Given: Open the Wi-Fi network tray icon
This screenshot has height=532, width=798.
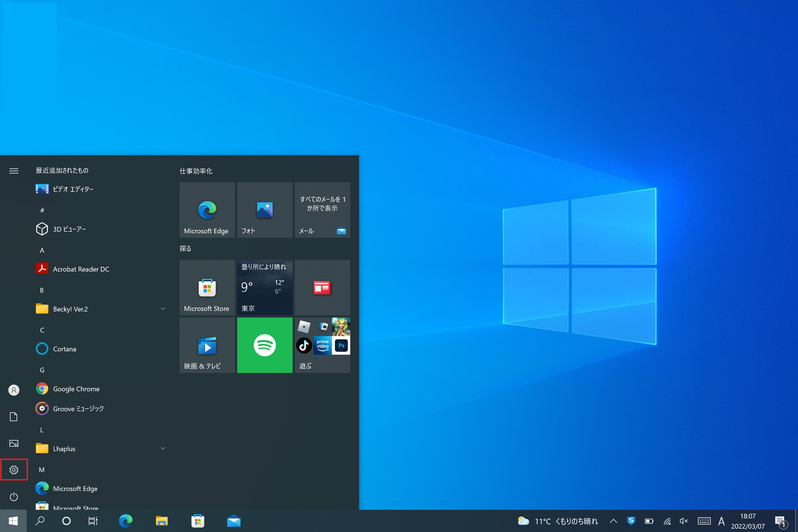Looking at the screenshot, I should coord(667,521).
